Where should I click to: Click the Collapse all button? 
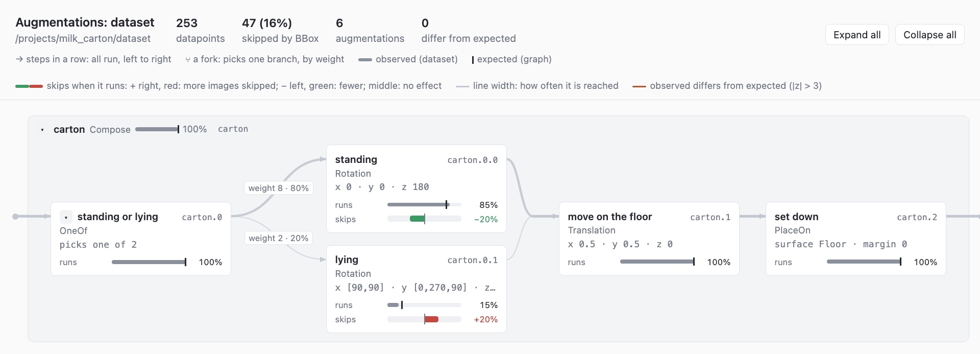point(929,35)
